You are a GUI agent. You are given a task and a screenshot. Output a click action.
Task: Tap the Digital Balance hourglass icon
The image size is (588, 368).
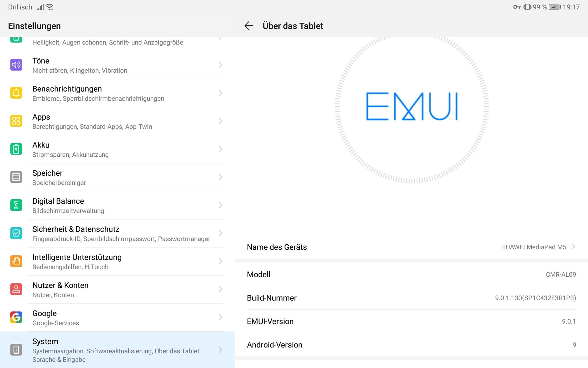coord(16,205)
